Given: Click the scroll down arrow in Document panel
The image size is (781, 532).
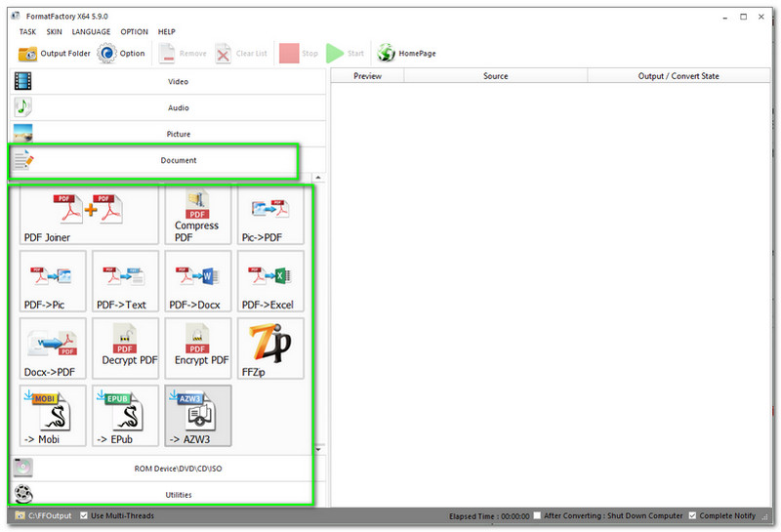Looking at the screenshot, I should click(318, 449).
